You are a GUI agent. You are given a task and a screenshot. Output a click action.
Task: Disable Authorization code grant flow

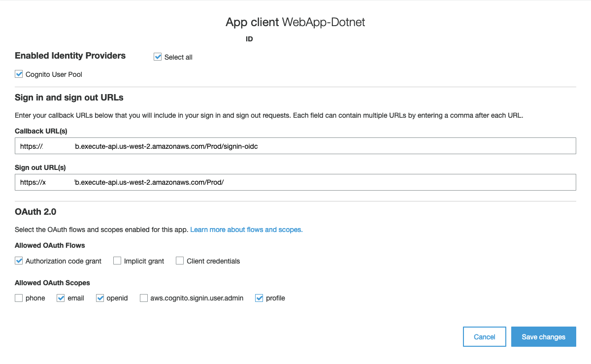19,261
